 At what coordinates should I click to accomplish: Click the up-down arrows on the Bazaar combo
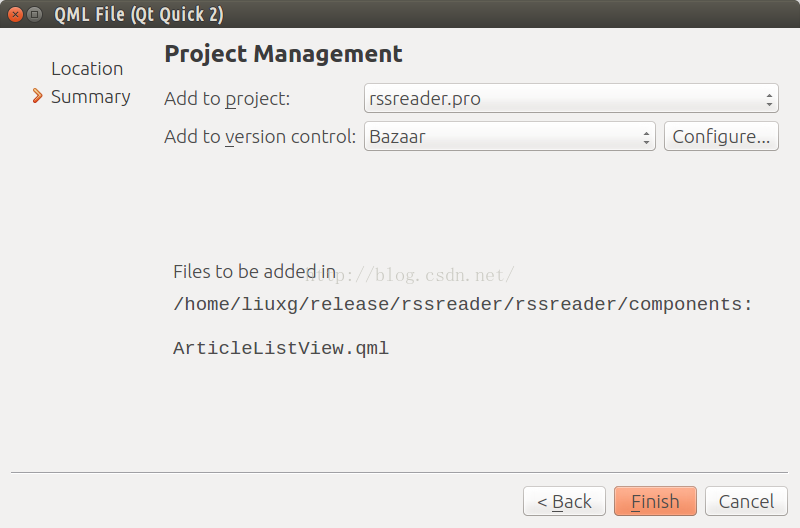pyautogui.click(x=646, y=137)
